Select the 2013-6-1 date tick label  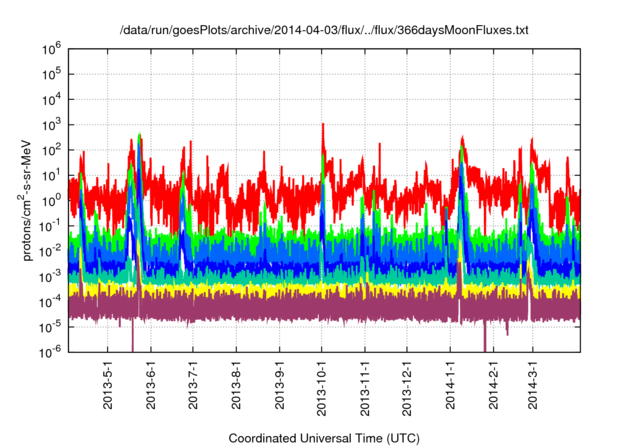coord(151,385)
